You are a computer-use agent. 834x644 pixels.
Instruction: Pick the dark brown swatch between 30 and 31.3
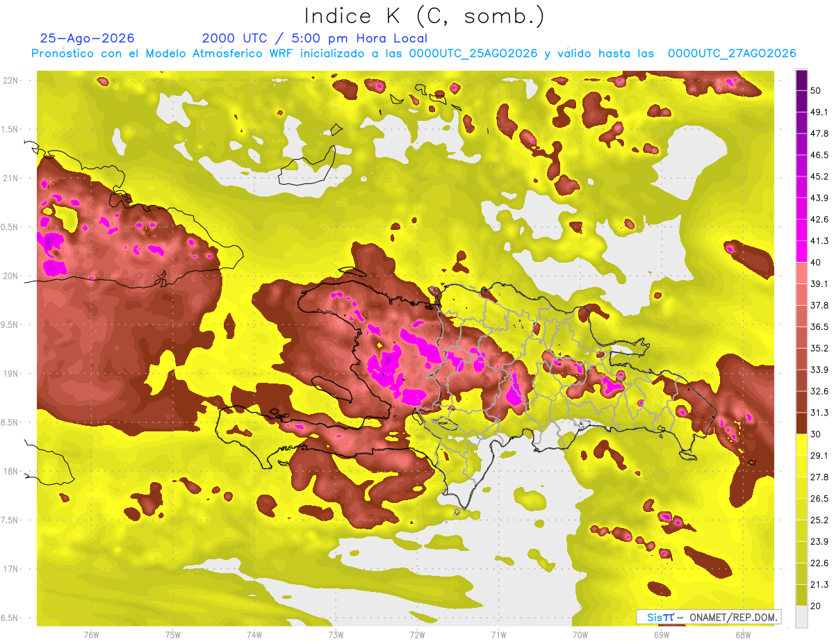[801, 423]
